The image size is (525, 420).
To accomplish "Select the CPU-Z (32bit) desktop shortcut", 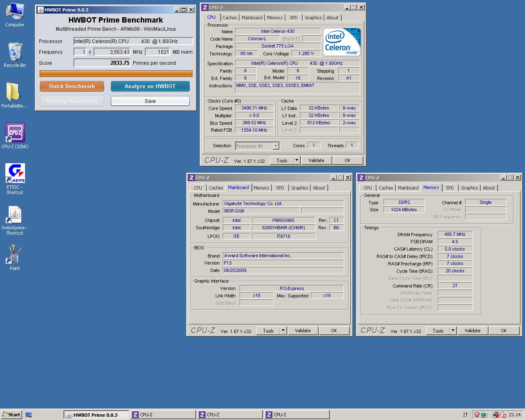I will (15, 136).
